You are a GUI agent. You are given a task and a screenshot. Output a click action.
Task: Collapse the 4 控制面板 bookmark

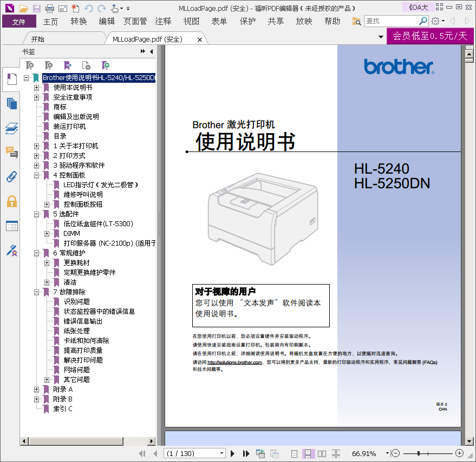(36, 175)
